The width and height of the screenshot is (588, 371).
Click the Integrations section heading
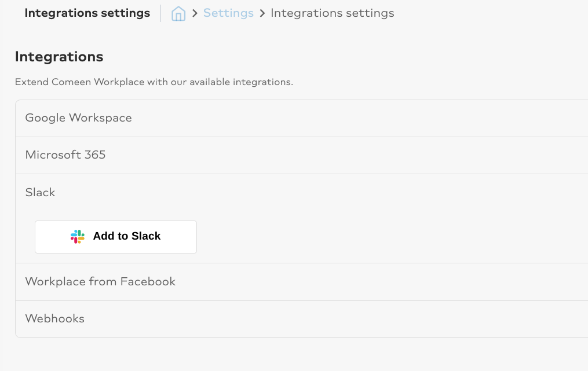pos(59,57)
